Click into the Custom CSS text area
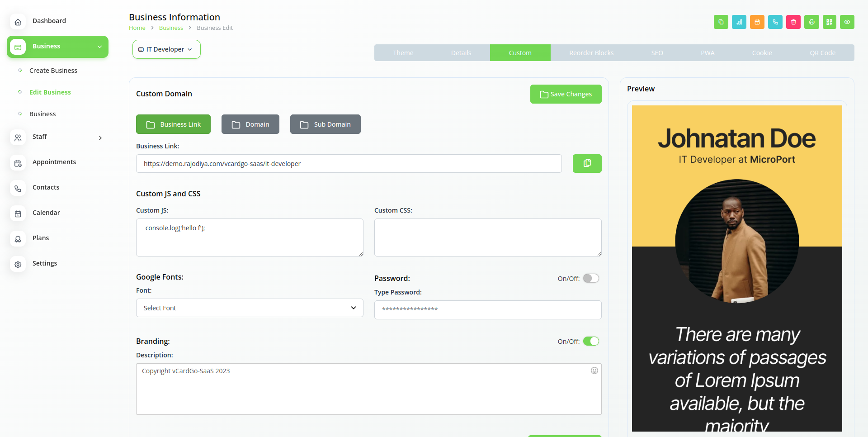 487,237
